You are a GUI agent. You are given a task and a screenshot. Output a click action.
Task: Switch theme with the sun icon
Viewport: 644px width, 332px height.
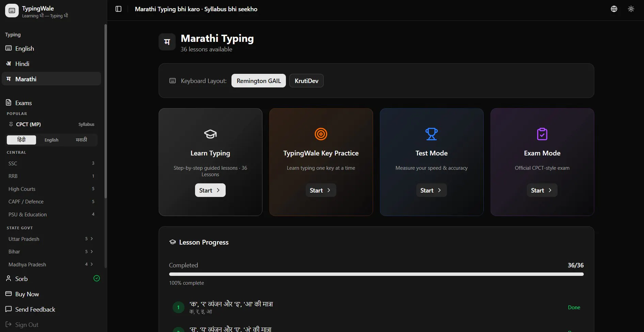[631, 9]
